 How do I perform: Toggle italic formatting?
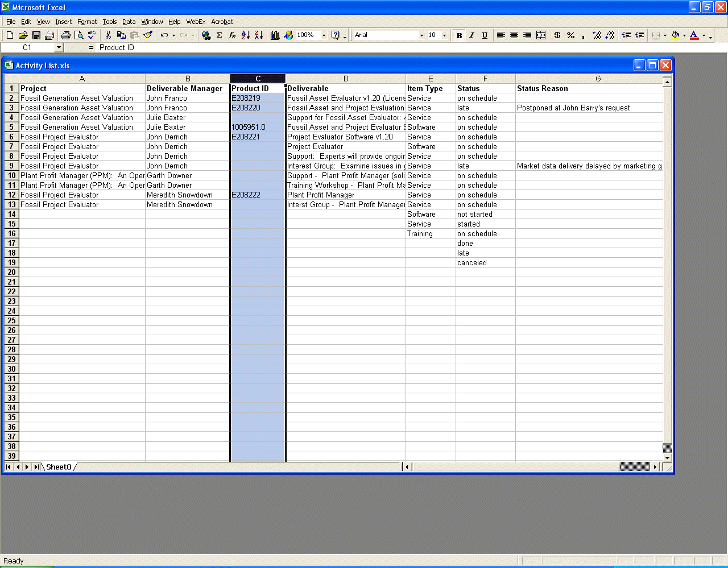point(471,35)
